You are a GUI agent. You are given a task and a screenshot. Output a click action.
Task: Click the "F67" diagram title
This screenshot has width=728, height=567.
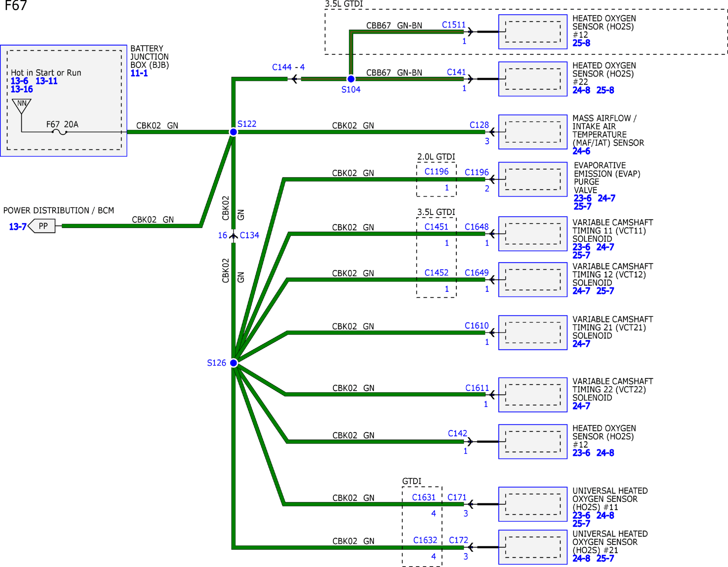coord(16,5)
